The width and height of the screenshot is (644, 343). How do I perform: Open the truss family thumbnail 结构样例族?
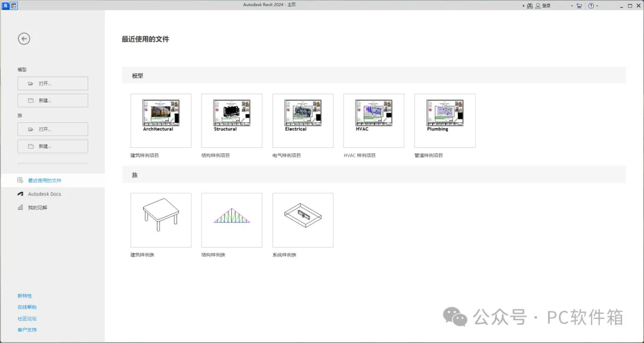[x=231, y=220]
